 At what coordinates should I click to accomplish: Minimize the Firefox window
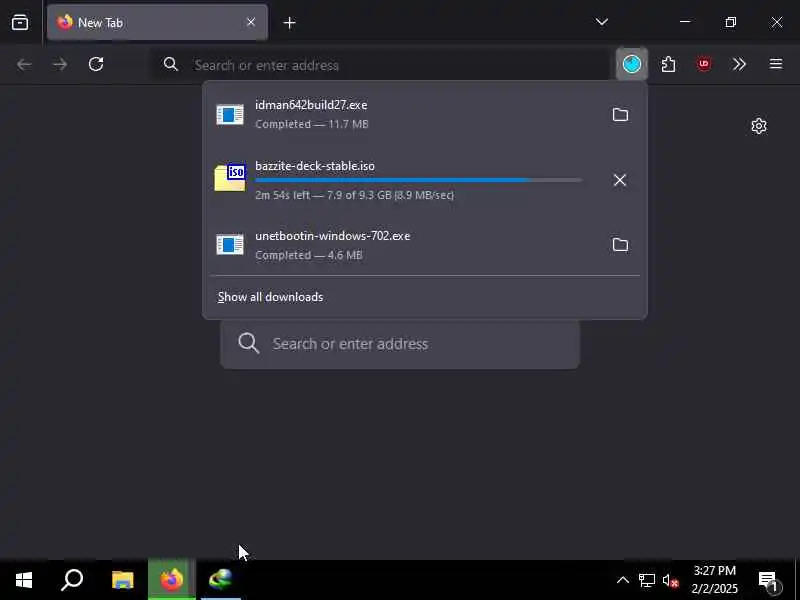click(685, 22)
